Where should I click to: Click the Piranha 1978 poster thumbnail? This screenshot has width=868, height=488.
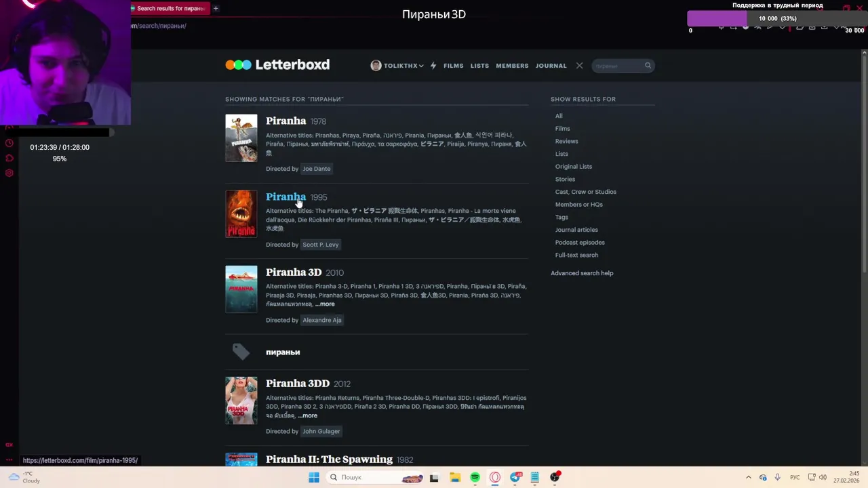point(241,138)
